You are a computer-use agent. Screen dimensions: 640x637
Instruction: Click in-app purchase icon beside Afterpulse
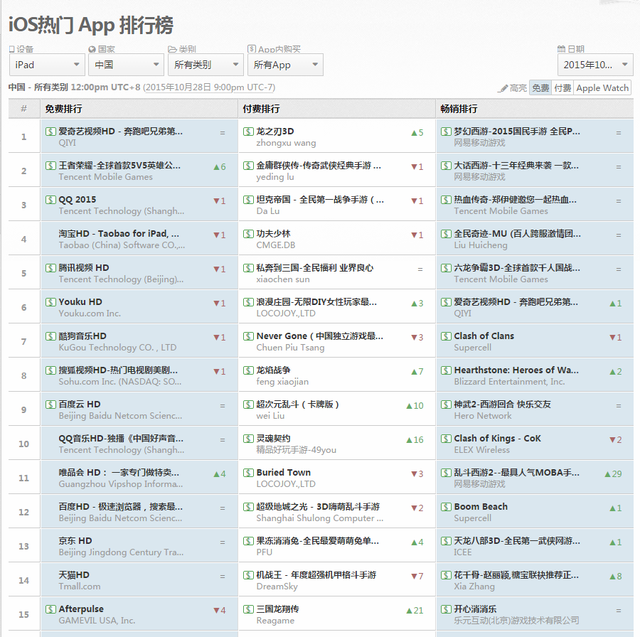51,609
